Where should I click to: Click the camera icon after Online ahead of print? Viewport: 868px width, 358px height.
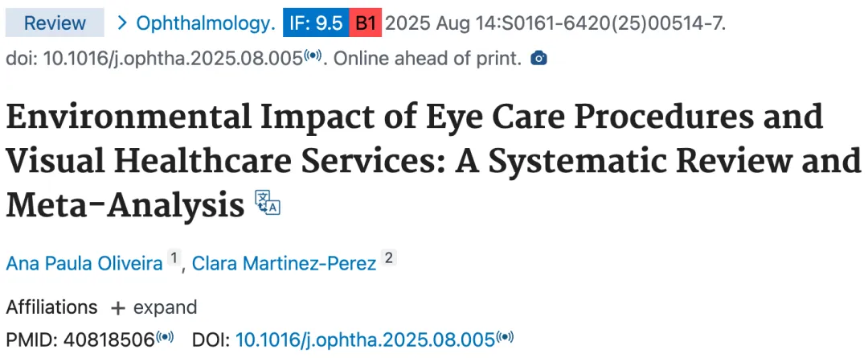coord(538,58)
